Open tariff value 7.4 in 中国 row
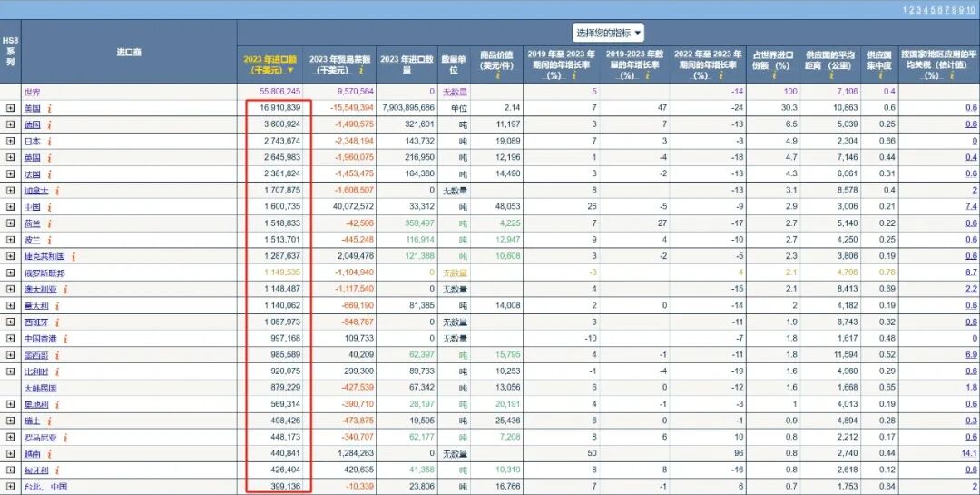 pos(971,207)
